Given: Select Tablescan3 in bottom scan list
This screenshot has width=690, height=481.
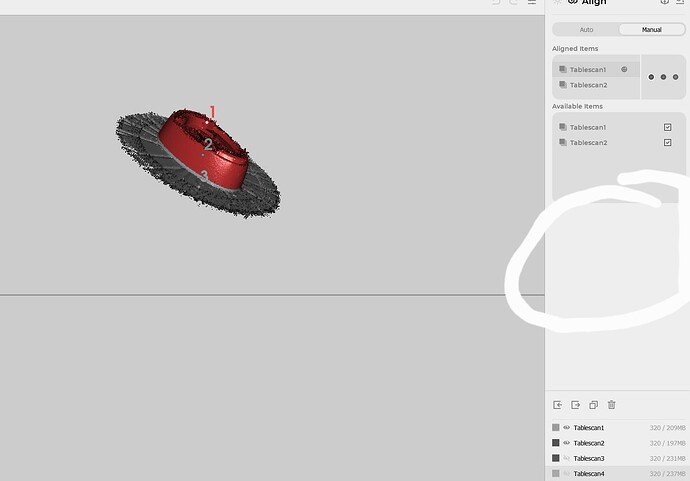Looking at the screenshot, I should click(x=589, y=458).
